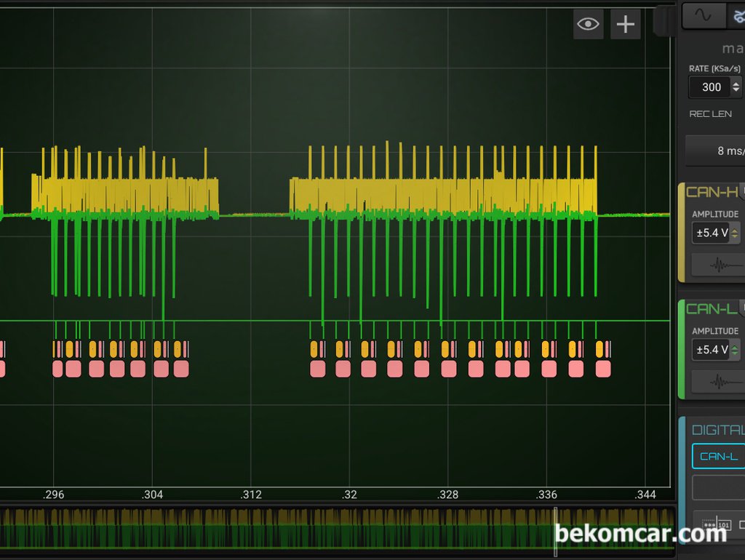Click the RATE stepper arrows next to 300

[x=736, y=87]
